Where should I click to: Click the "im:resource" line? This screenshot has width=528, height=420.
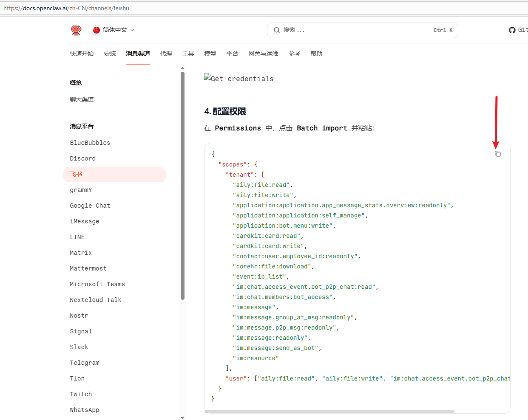[x=255, y=358]
